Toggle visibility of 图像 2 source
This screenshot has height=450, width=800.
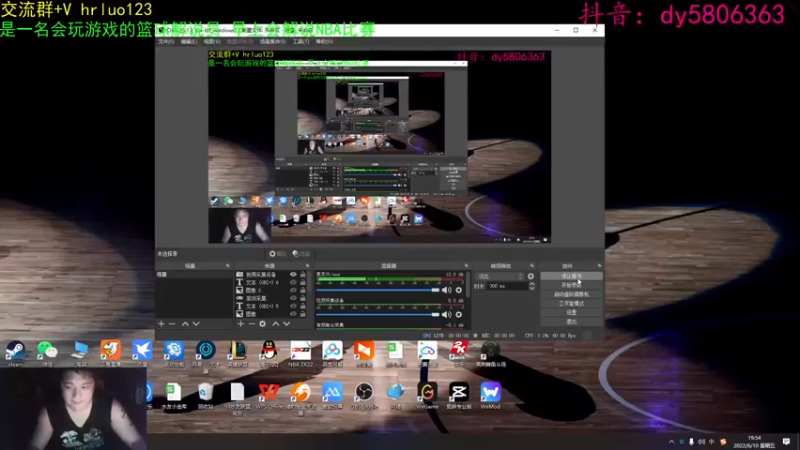pyautogui.click(x=293, y=290)
